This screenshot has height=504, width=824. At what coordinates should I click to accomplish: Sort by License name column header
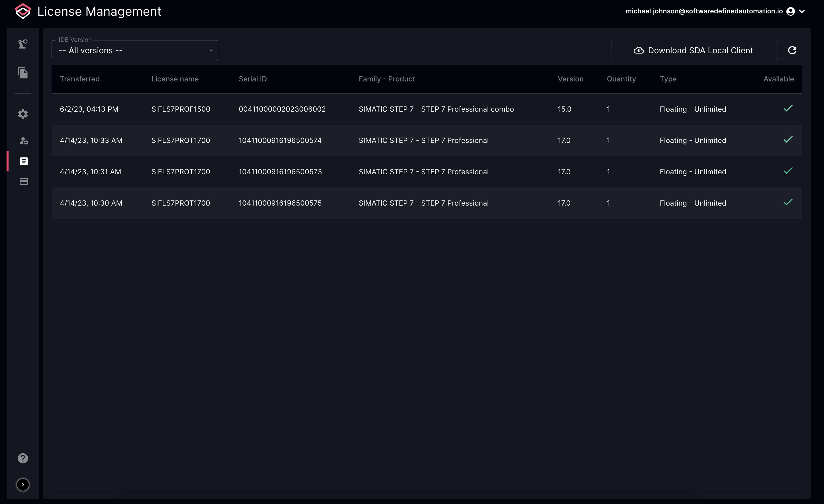[x=175, y=79]
